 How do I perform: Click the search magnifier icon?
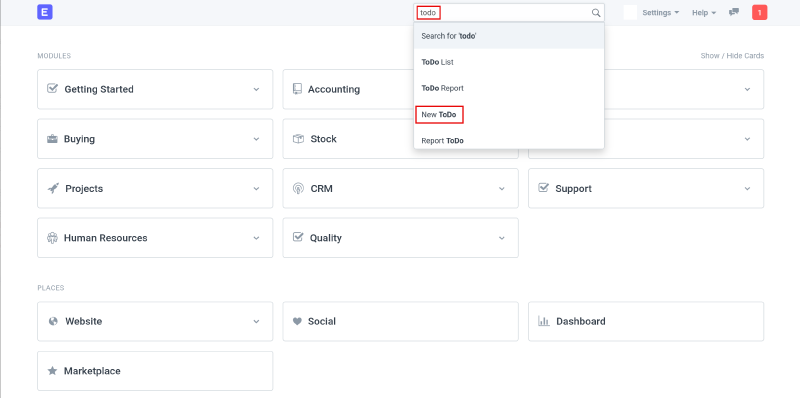tap(595, 13)
